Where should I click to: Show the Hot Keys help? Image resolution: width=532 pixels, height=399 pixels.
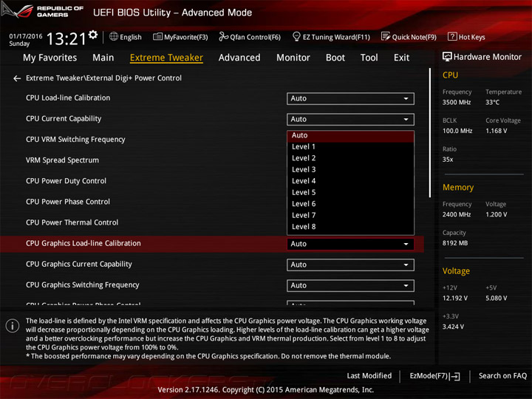click(x=466, y=37)
